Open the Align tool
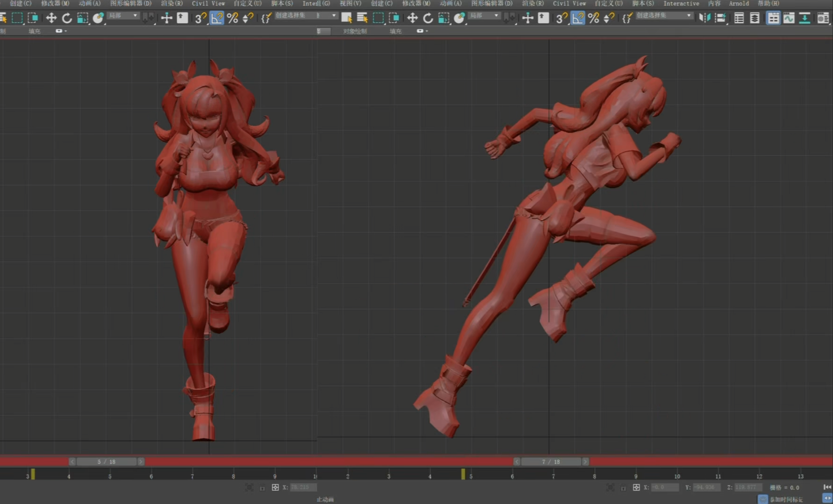833x504 pixels. (x=720, y=18)
